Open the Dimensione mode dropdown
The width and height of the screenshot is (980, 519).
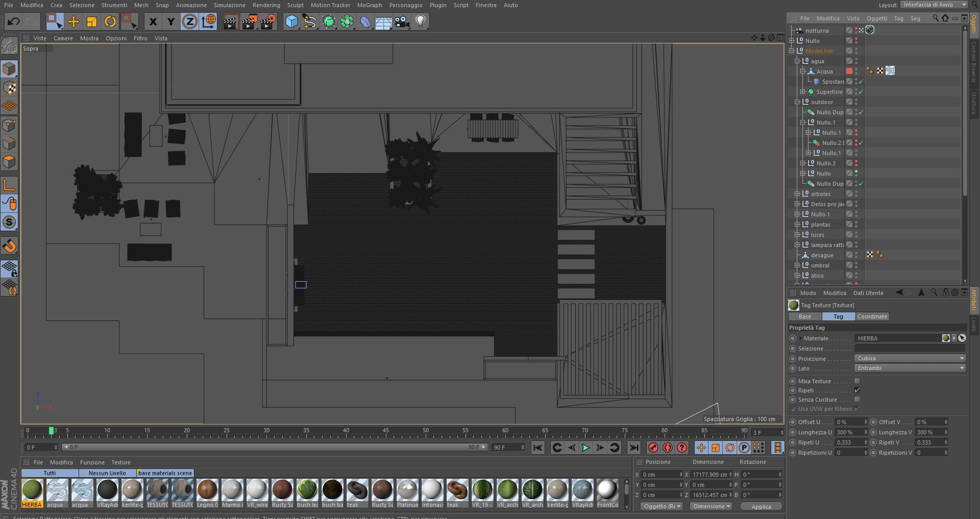coord(712,506)
